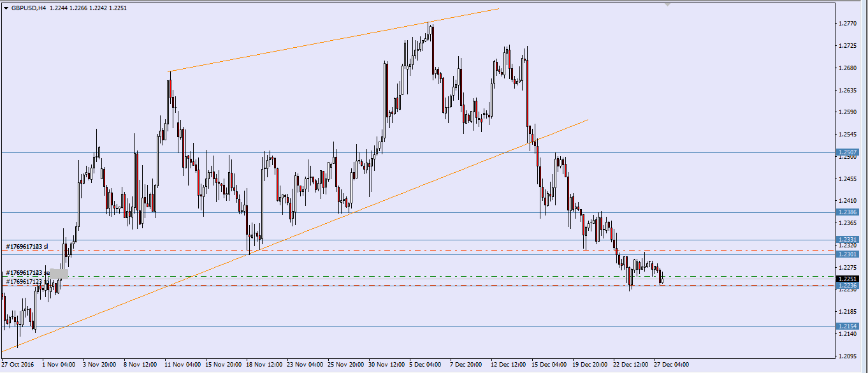The width and height of the screenshot is (868, 373).
Task: Click the triangle arrow before GBPUSD,H4 title
Action: pyautogui.click(x=6, y=8)
